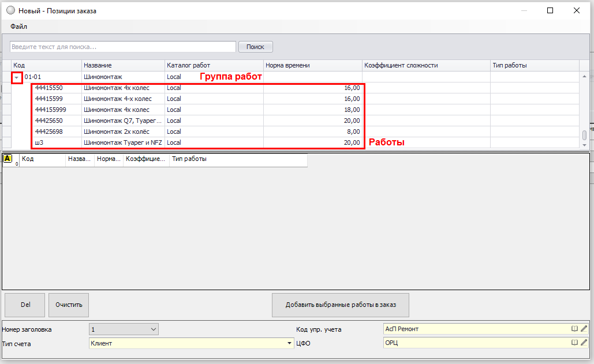Screen dimensions: 594x364
Task: Sort by Норма времени column header
Action: coord(312,65)
